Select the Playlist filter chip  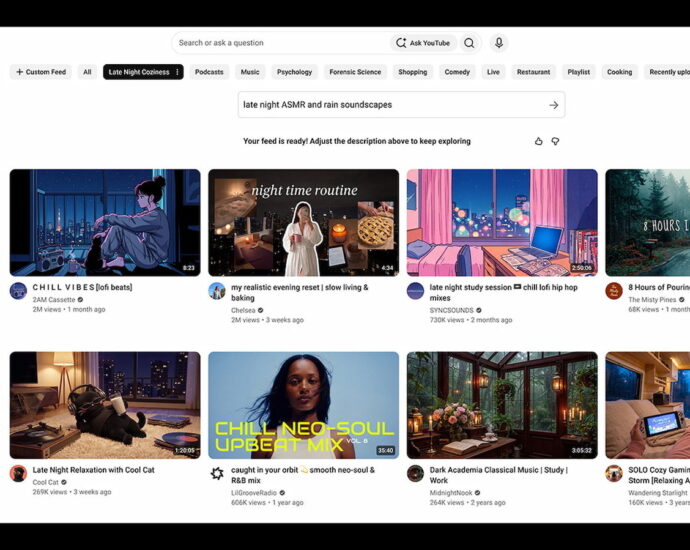pyautogui.click(x=579, y=72)
